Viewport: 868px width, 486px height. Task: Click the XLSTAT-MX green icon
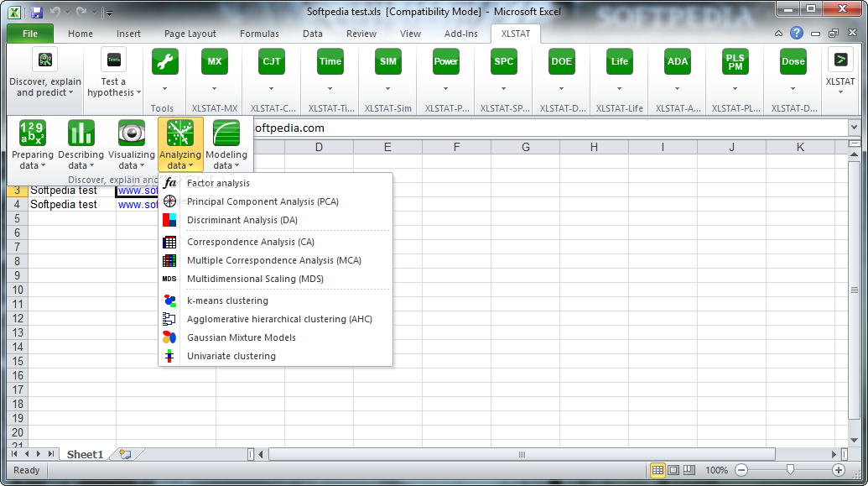pyautogui.click(x=214, y=61)
